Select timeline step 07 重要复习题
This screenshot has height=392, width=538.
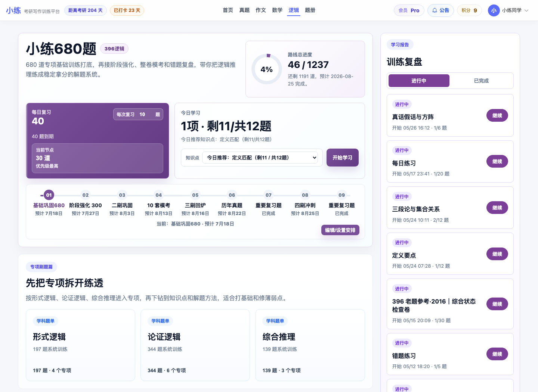click(x=269, y=203)
